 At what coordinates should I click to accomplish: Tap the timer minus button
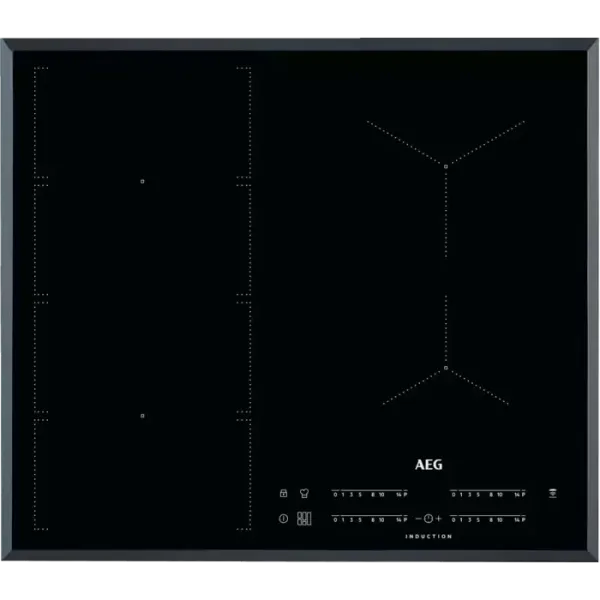pos(418,518)
